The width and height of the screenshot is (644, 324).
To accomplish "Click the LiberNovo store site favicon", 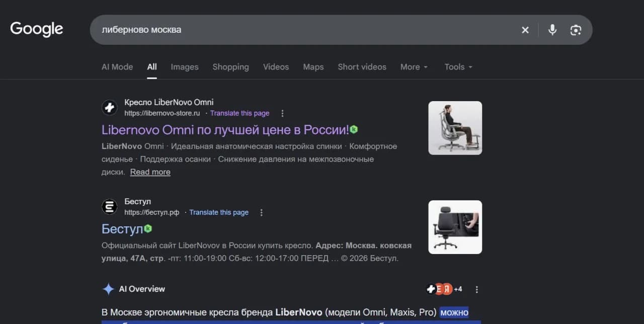I will (x=109, y=107).
